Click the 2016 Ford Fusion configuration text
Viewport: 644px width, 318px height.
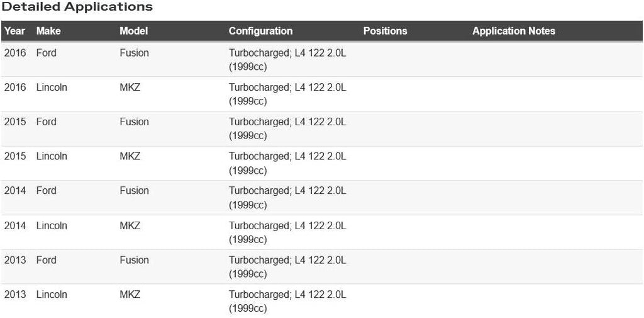287,60
